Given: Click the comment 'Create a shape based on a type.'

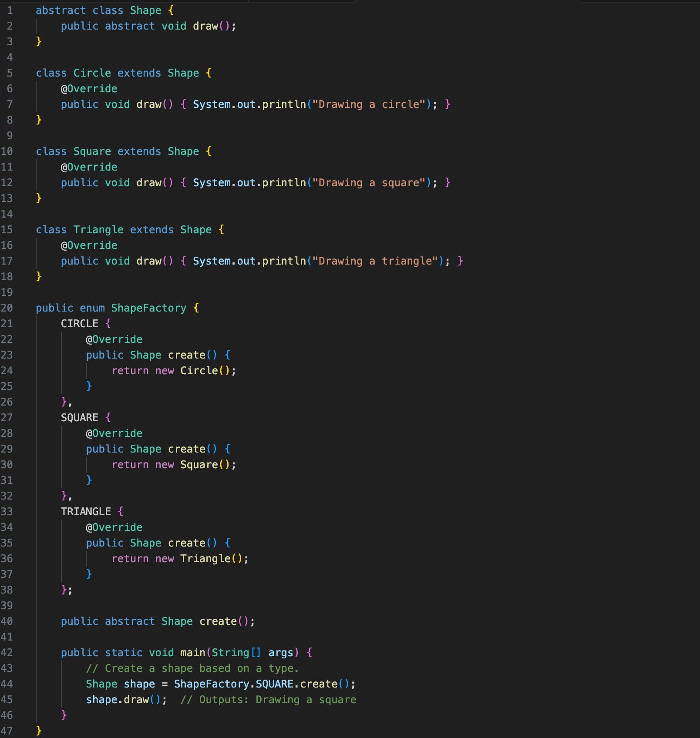Looking at the screenshot, I should coord(202,668).
